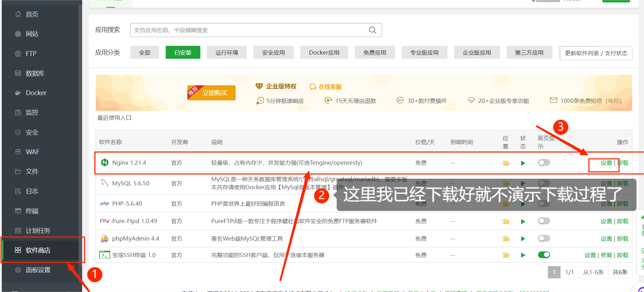This screenshot has width=644, height=292.
Task: Open 设置 for Pure-Ftpd 1.0.49
Action: pos(607,221)
